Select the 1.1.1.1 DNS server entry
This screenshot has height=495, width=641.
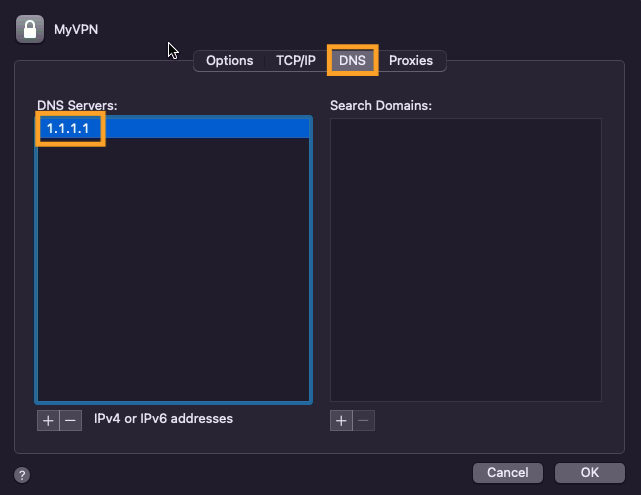[x=173, y=128]
